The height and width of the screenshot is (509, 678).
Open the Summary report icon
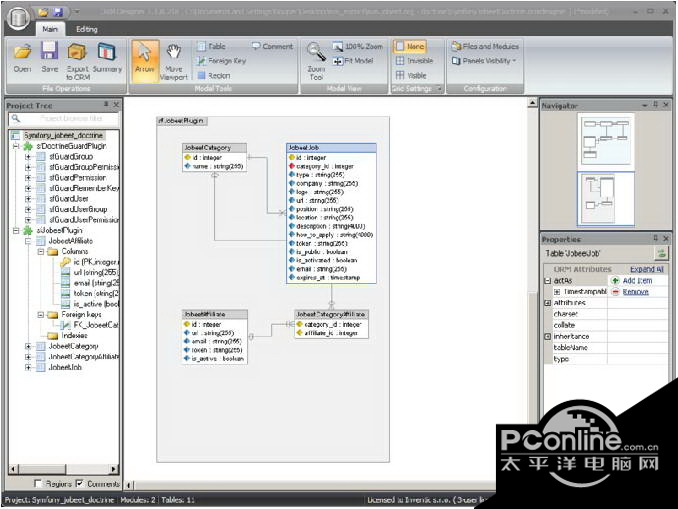click(107, 57)
